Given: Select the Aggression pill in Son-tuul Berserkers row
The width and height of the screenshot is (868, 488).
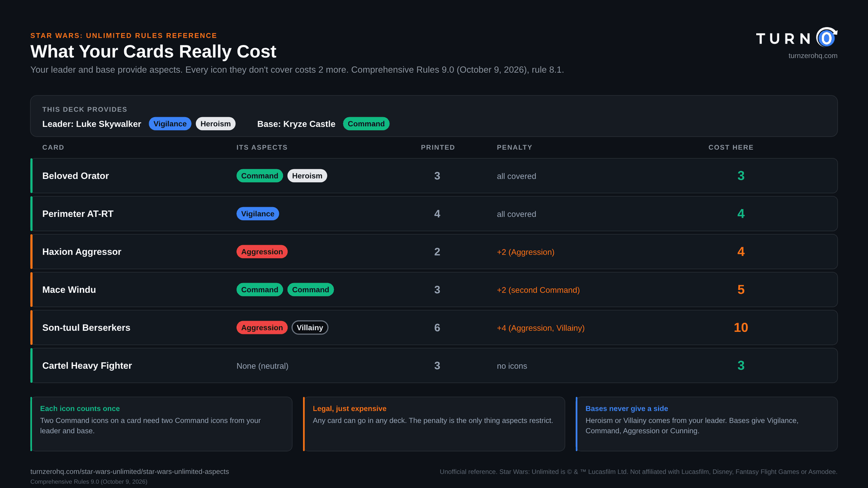Looking at the screenshot, I should click(262, 328).
